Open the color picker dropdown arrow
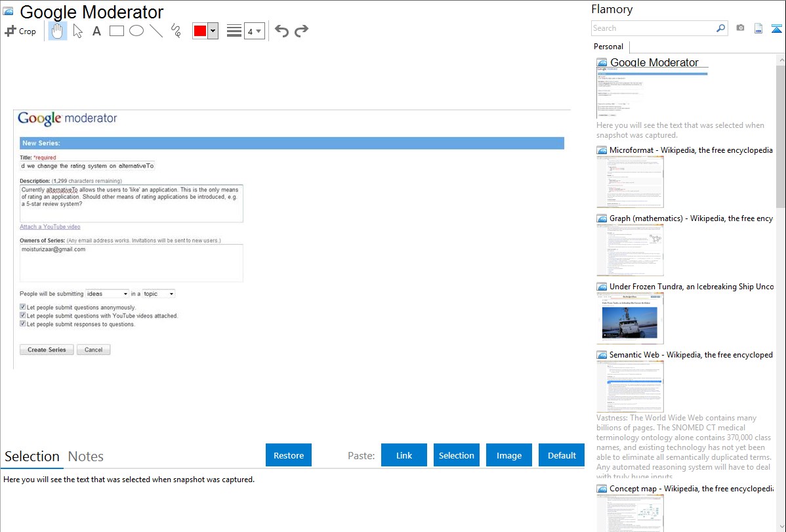This screenshot has height=532, width=786. pyautogui.click(x=213, y=31)
